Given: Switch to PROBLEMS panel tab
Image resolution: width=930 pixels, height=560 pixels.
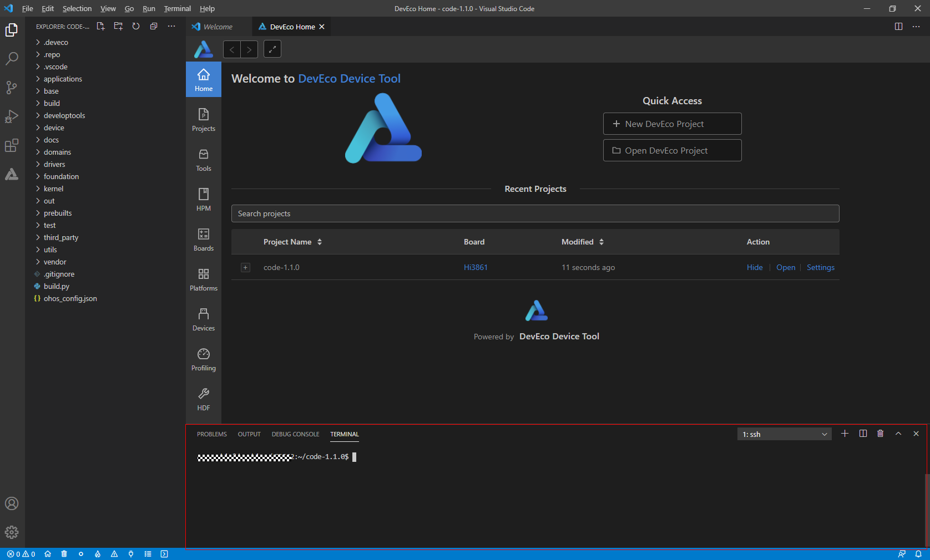Looking at the screenshot, I should pos(212,434).
